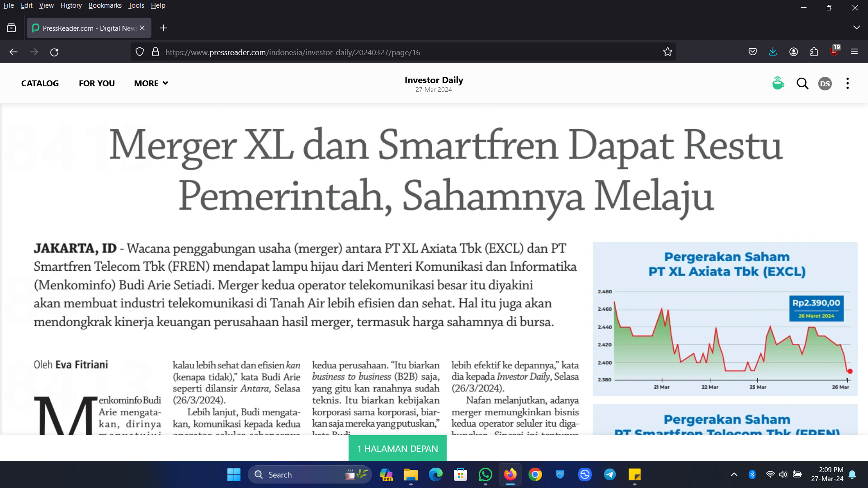Expand the MORE dropdown menu
The height and width of the screenshot is (488, 868).
pyautogui.click(x=151, y=84)
